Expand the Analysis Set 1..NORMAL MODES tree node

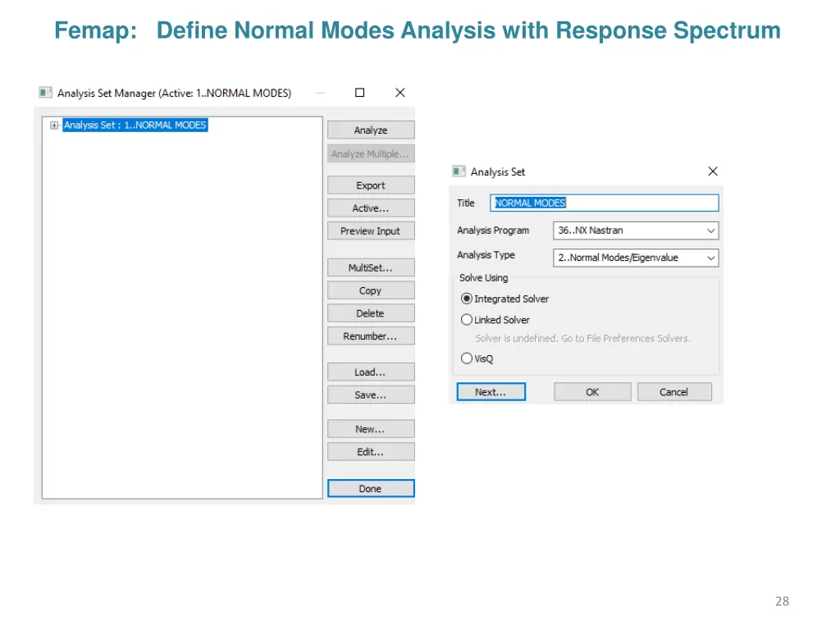point(54,126)
